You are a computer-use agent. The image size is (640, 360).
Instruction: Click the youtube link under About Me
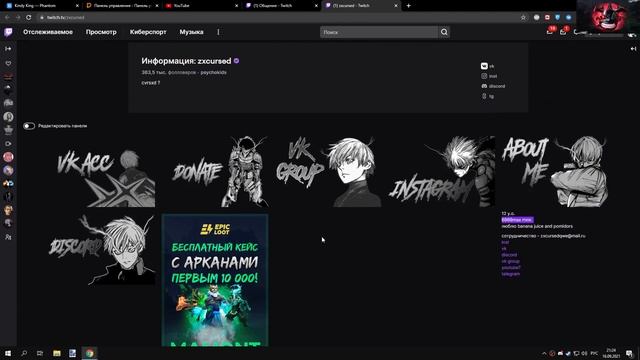click(511, 268)
